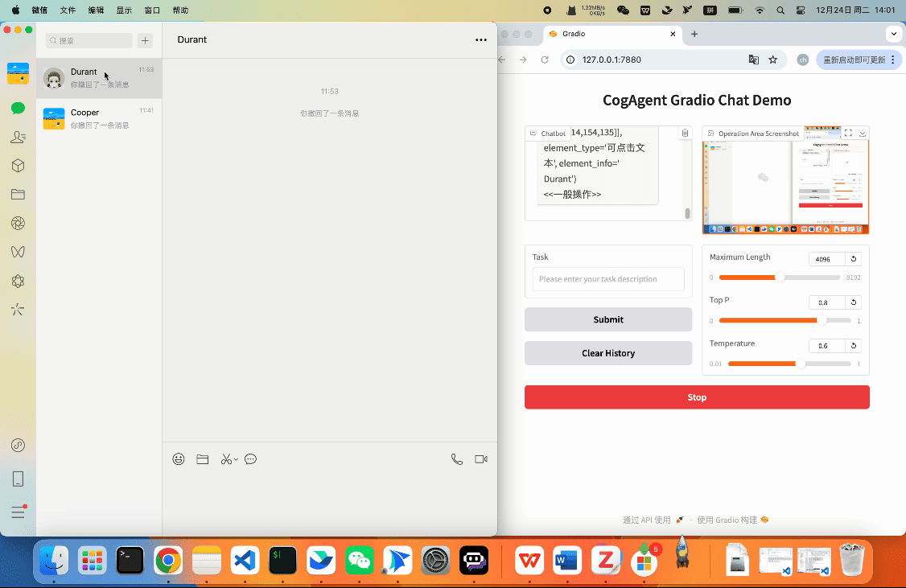Download the Operation Area Screenshot image
The height and width of the screenshot is (588, 906).
click(x=862, y=133)
